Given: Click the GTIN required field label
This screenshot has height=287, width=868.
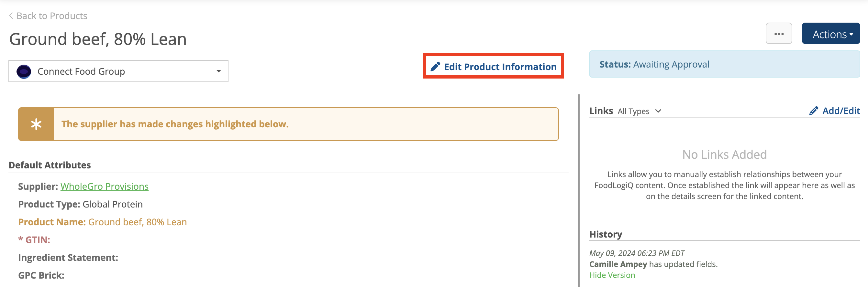Looking at the screenshot, I should pyautogui.click(x=34, y=239).
